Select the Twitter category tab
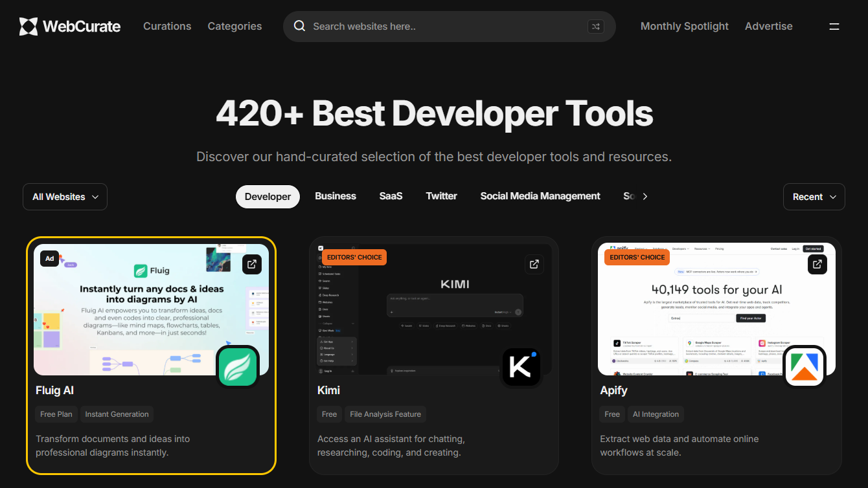The image size is (868, 488). (442, 196)
